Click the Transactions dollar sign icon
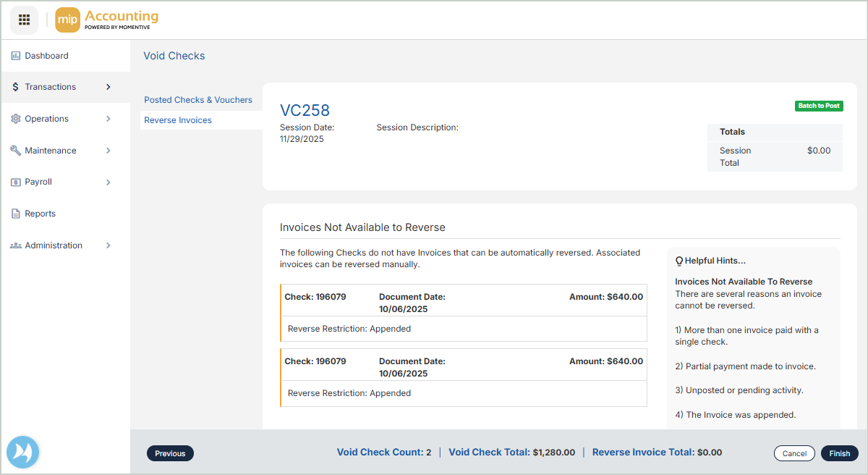This screenshot has width=868, height=475. tap(15, 87)
